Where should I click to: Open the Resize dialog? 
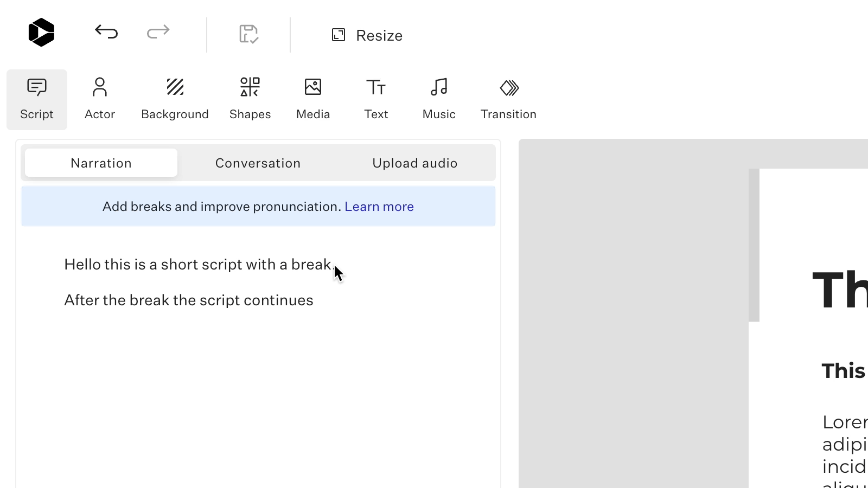367,35
